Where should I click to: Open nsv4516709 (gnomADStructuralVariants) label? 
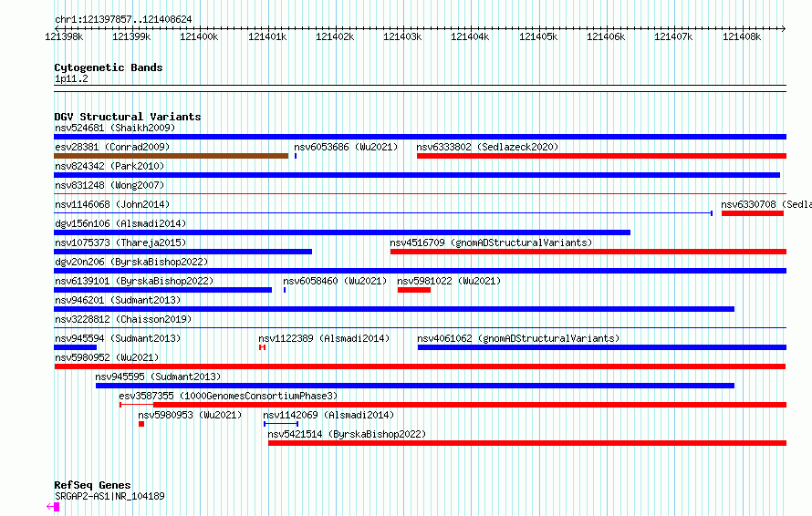491,243
